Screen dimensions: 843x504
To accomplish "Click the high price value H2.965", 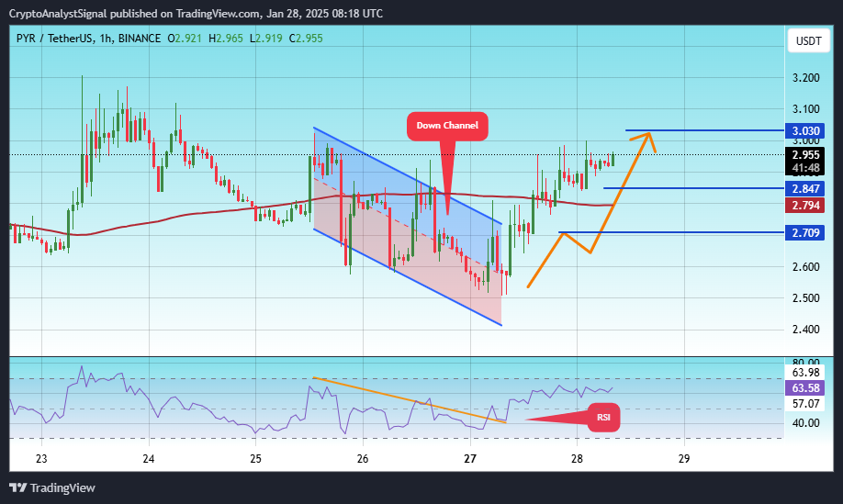I will tap(226, 39).
